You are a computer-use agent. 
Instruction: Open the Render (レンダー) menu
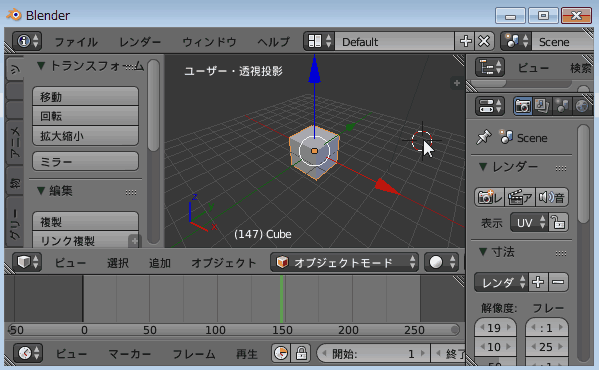click(140, 42)
